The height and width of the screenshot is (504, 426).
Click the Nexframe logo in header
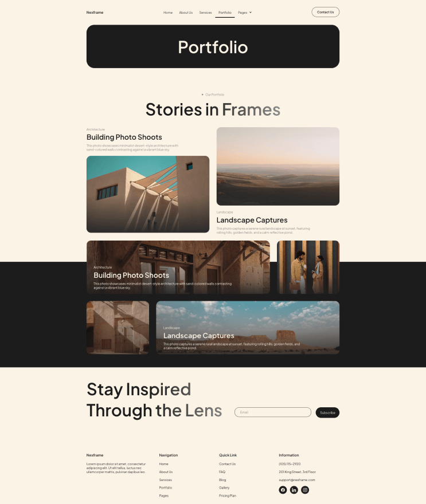[95, 13]
